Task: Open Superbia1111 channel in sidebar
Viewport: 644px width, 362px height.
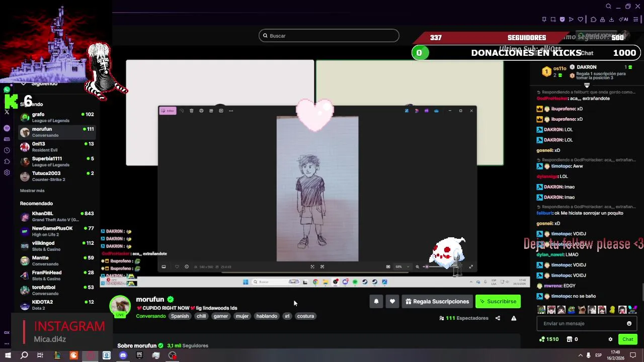Action: [57, 161]
